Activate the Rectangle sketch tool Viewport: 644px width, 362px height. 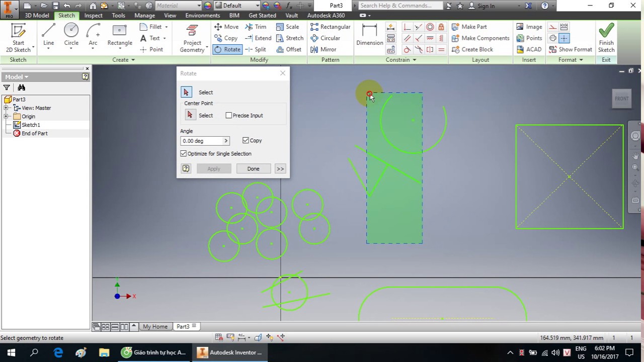click(120, 35)
